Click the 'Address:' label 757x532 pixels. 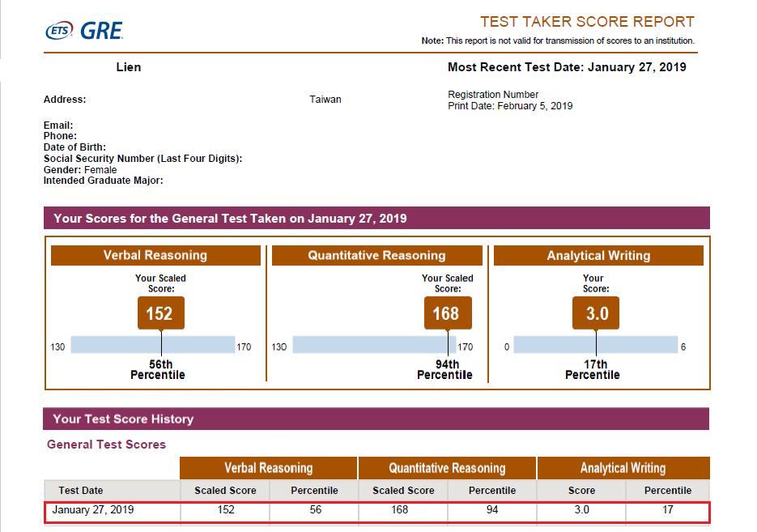(65, 100)
